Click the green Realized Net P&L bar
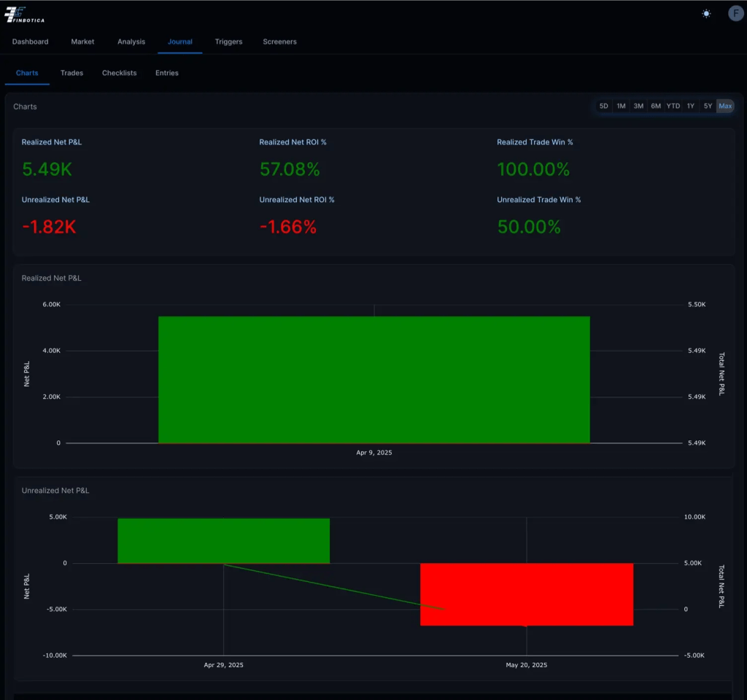 point(373,379)
